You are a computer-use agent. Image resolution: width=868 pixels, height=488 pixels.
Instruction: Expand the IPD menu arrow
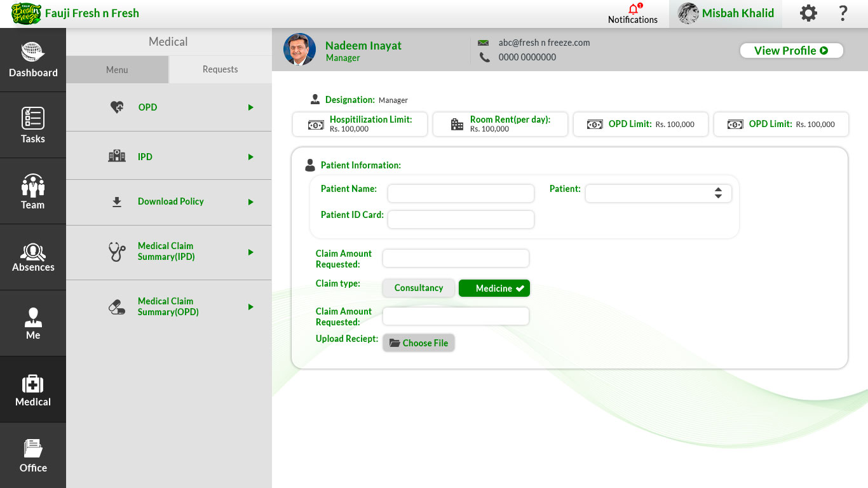[x=251, y=157]
